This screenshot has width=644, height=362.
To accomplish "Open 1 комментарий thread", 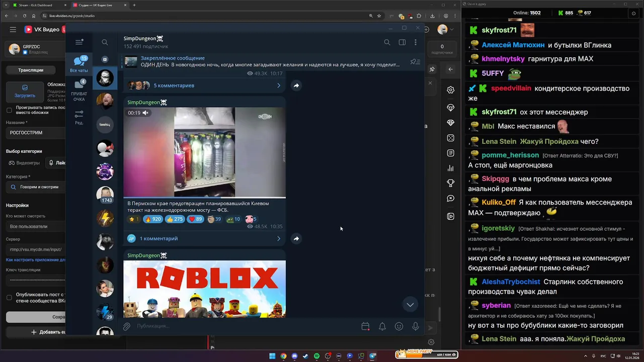I will click(204, 238).
